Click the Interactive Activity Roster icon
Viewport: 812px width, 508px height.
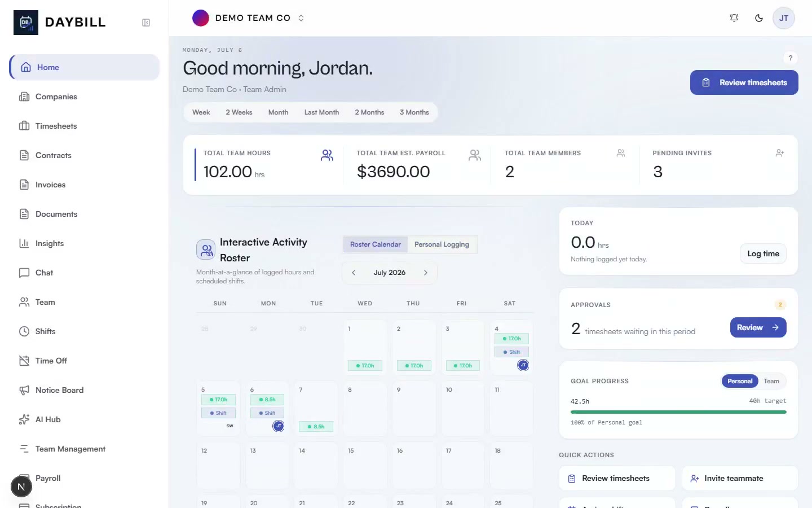coord(206,249)
